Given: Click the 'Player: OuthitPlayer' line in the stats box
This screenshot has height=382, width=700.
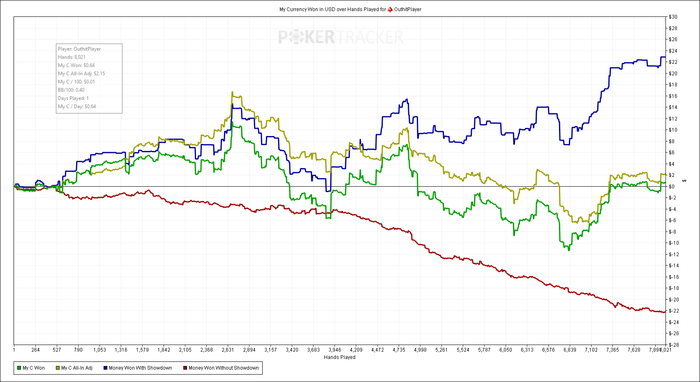Looking at the screenshot, I should pos(79,49).
